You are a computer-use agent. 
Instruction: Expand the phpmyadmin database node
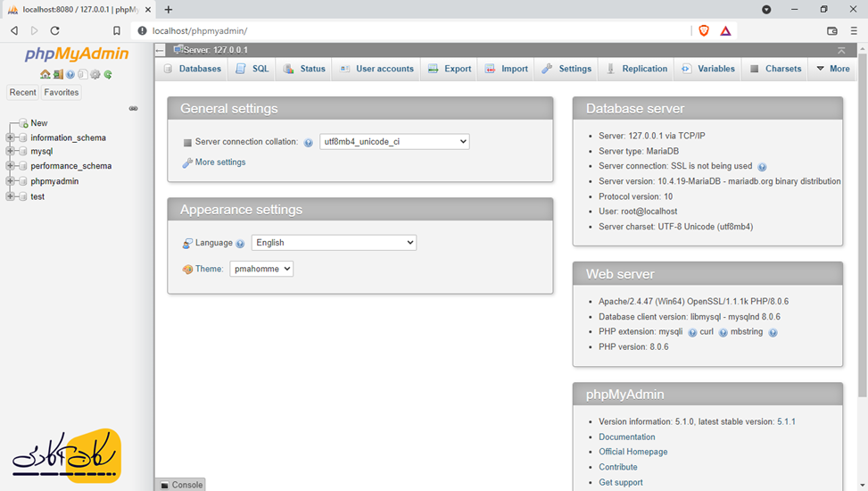click(10, 181)
